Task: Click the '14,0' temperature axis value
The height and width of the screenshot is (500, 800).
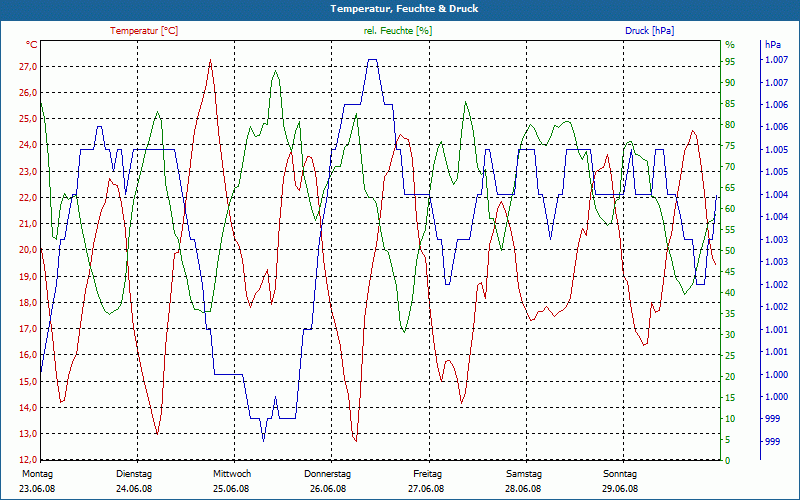Action: click(28, 407)
